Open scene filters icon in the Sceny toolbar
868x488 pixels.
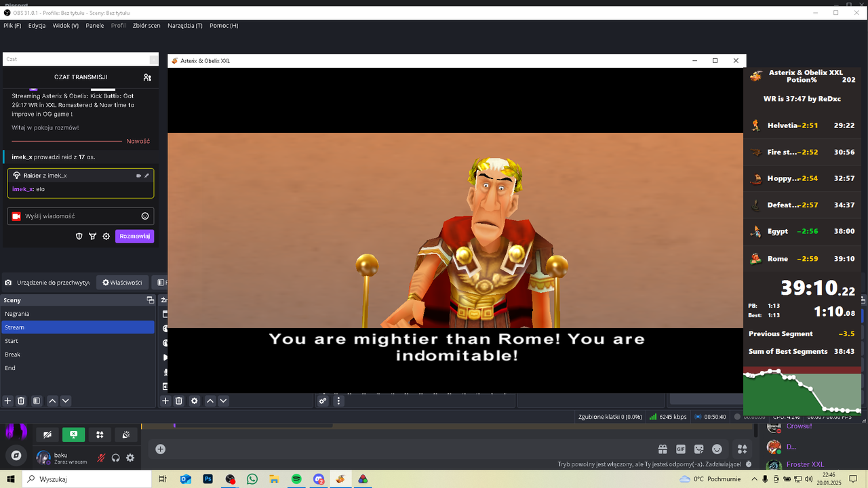tap(37, 401)
